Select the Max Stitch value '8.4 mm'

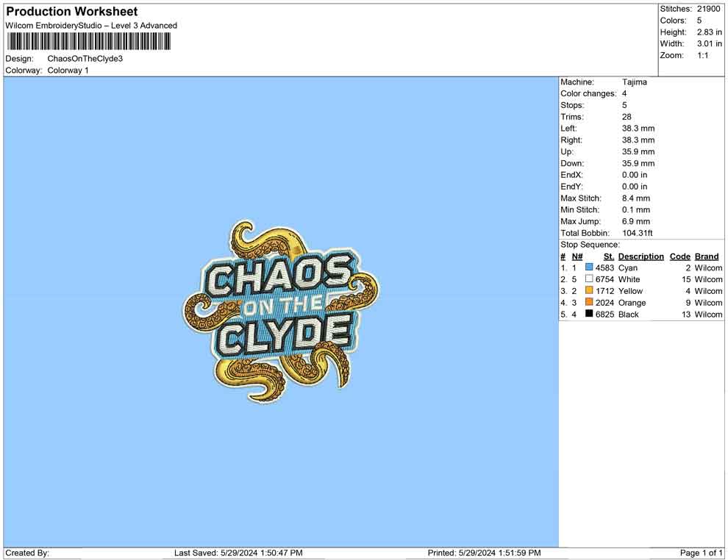tap(636, 198)
